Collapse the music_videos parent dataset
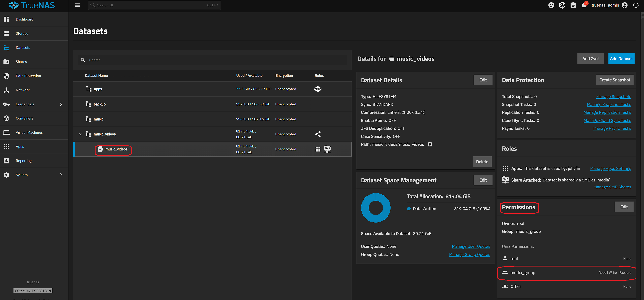The height and width of the screenshot is (300, 644). (x=81, y=134)
